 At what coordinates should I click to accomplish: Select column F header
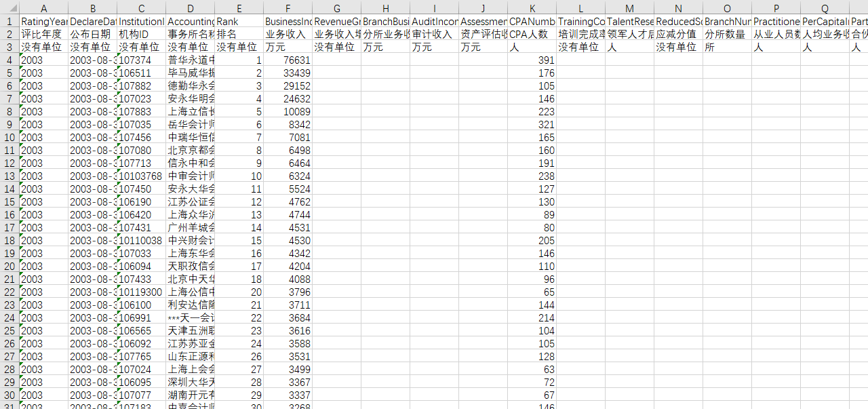pos(288,7)
